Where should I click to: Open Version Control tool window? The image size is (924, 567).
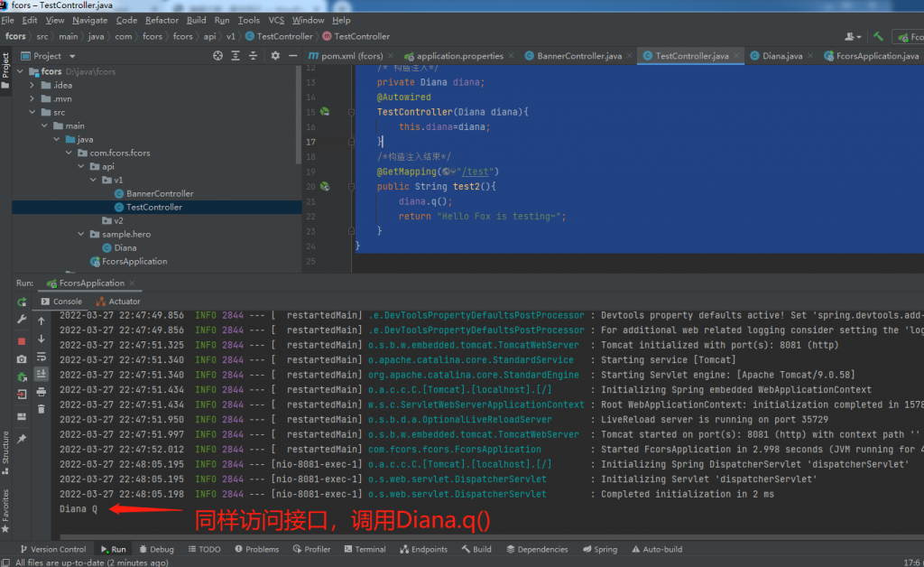(53, 549)
